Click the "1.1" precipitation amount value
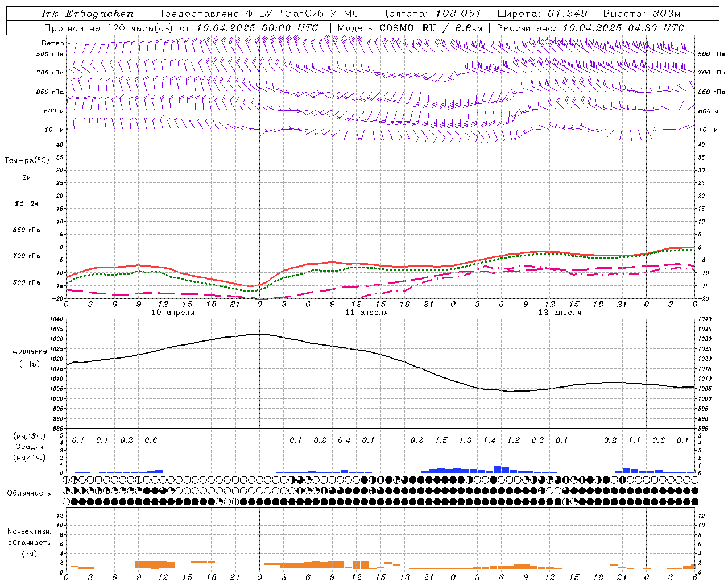The width and height of the screenshot is (728, 582). pos(634,440)
